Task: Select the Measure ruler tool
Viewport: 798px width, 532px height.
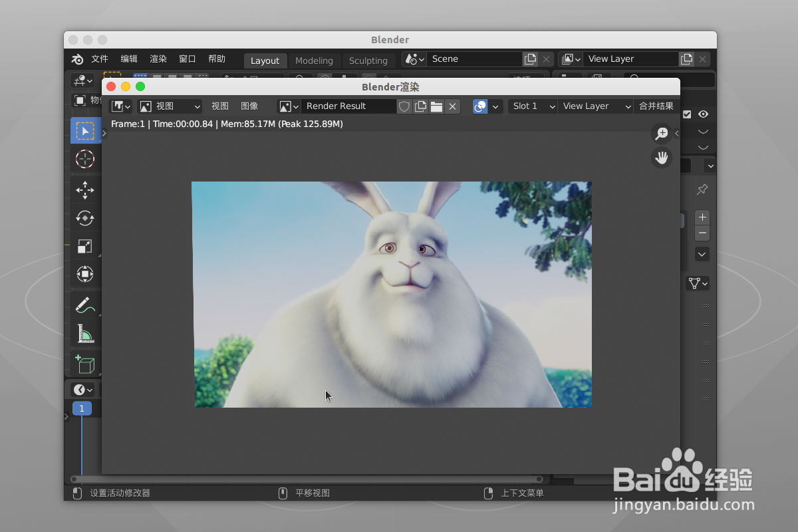Action: tap(85, 333)
